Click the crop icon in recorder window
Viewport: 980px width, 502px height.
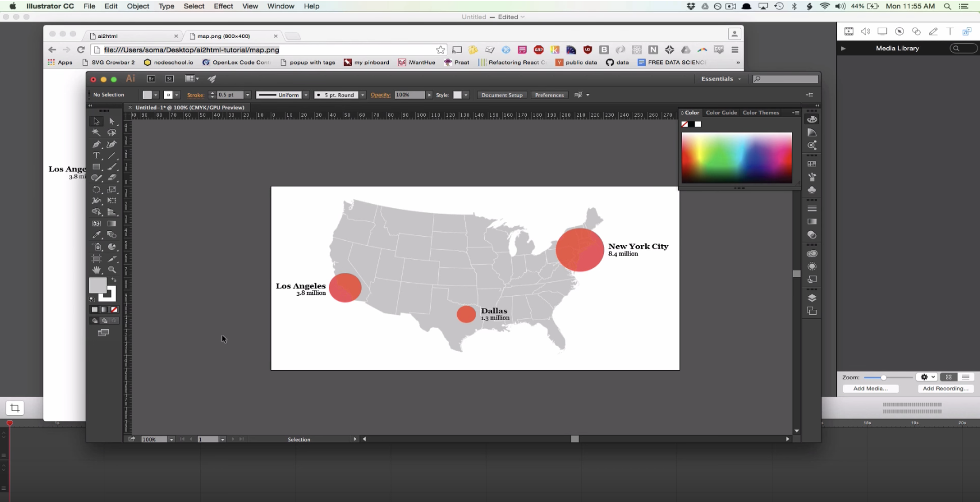point(15,408)
